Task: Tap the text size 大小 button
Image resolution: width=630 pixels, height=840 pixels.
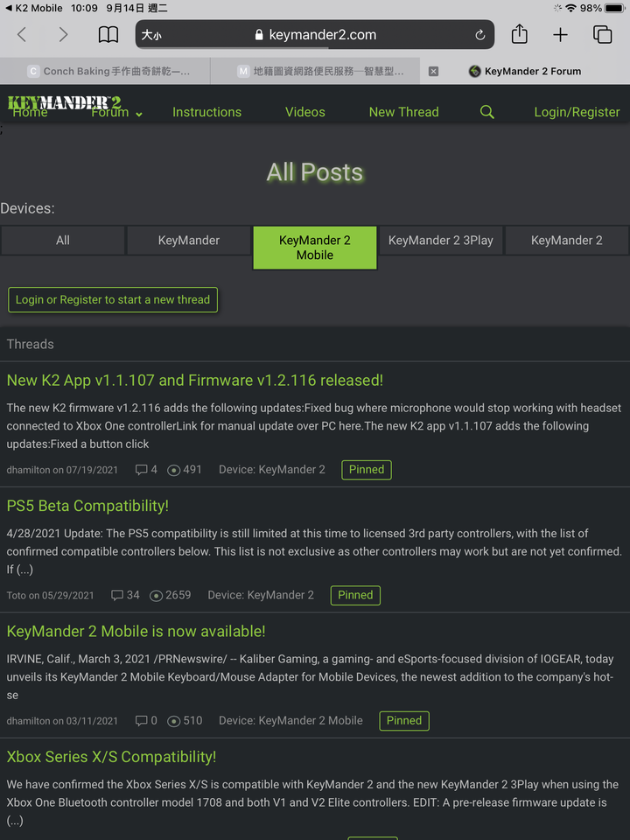Action: pos(151,35)
